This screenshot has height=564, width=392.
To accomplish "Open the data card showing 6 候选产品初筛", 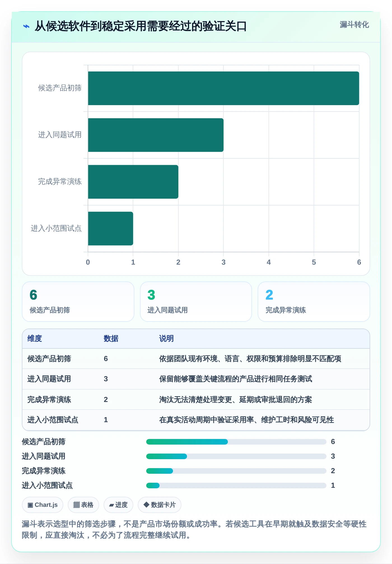I will click(x=78, y=302).
